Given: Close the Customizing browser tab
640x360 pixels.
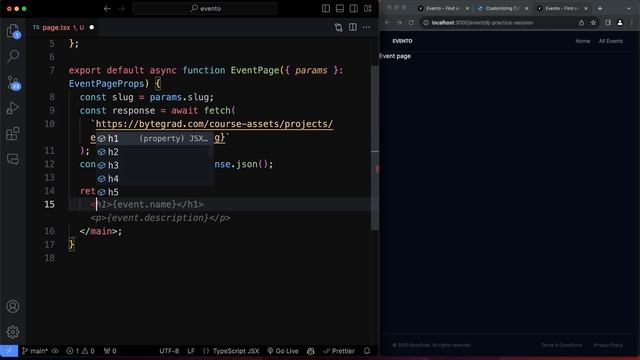Looking at the screenshot, I should [x=527, y=8].
